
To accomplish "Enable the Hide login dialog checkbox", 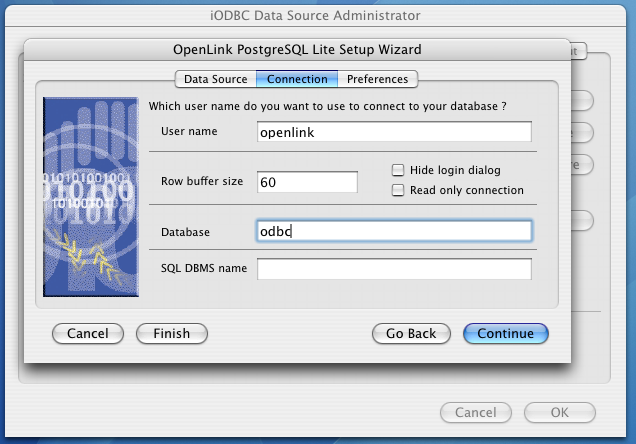I will tap(398, 170).
